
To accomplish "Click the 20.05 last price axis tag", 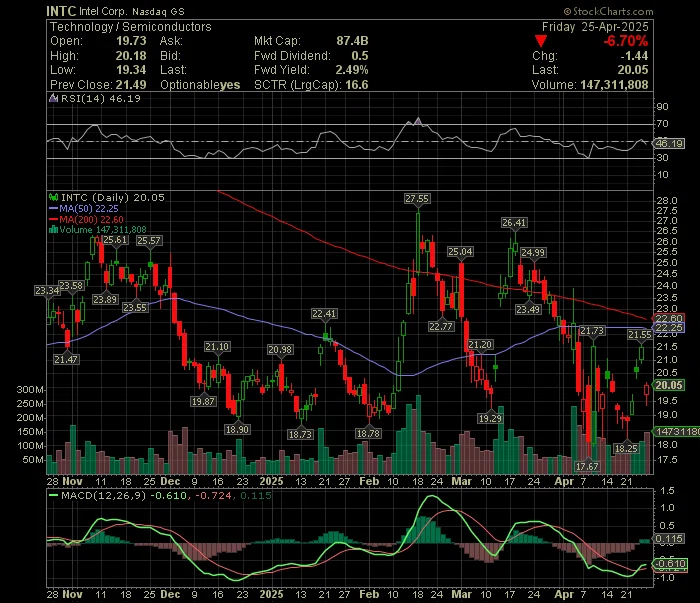I will click(x=669, y=385).
